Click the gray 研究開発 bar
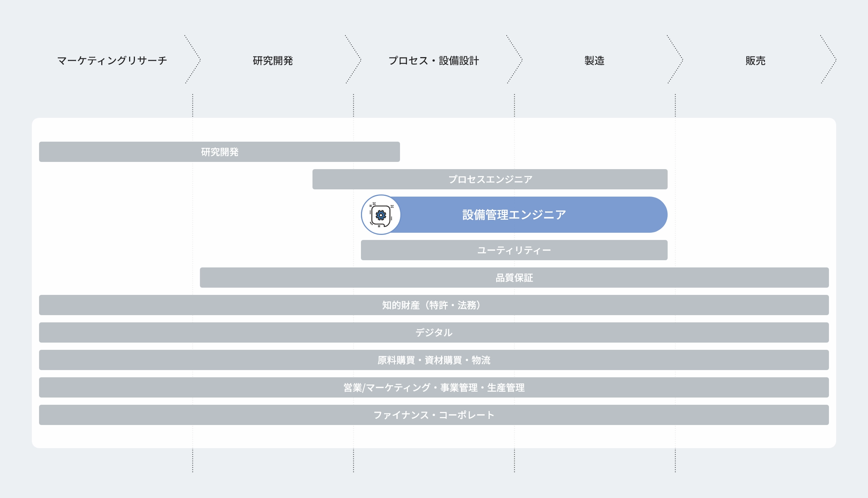Screen dimensions: 868x498 pos(220,152)
